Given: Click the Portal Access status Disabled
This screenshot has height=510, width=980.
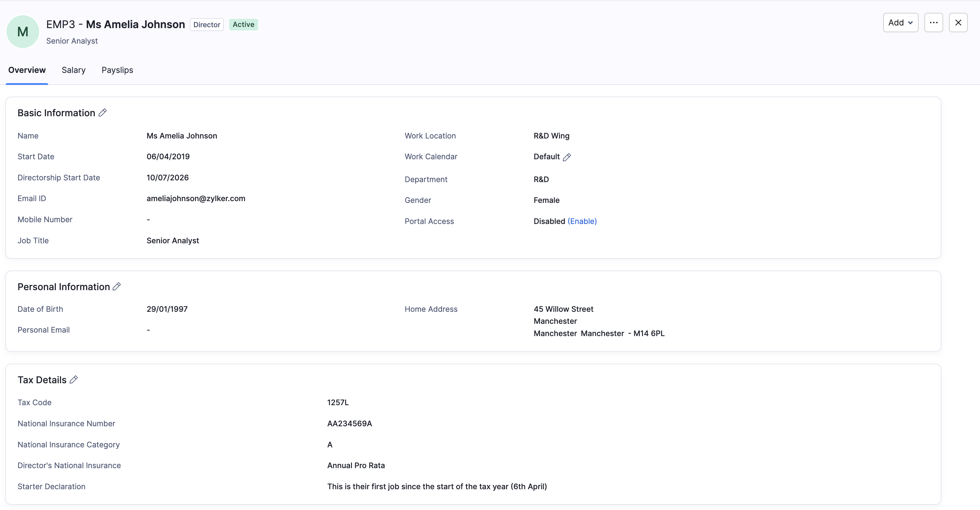Looking at the screenshot, I should pos(549,221).
